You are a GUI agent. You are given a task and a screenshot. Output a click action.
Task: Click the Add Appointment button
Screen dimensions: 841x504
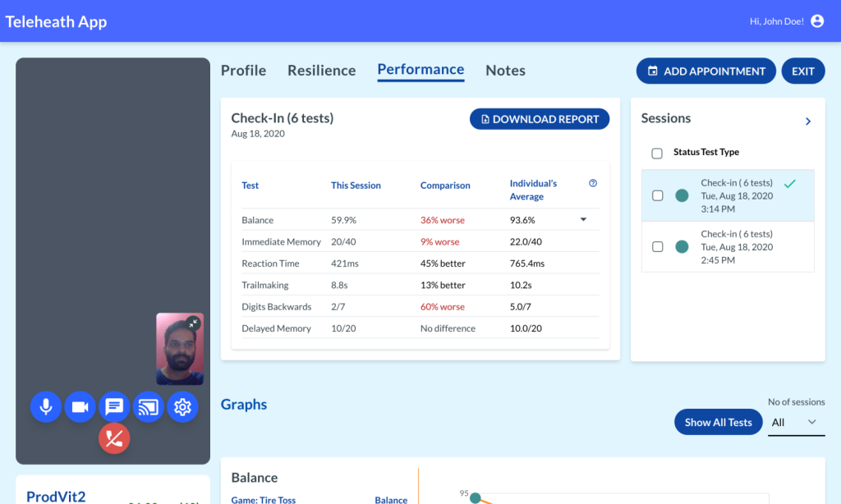click(705, 71)
